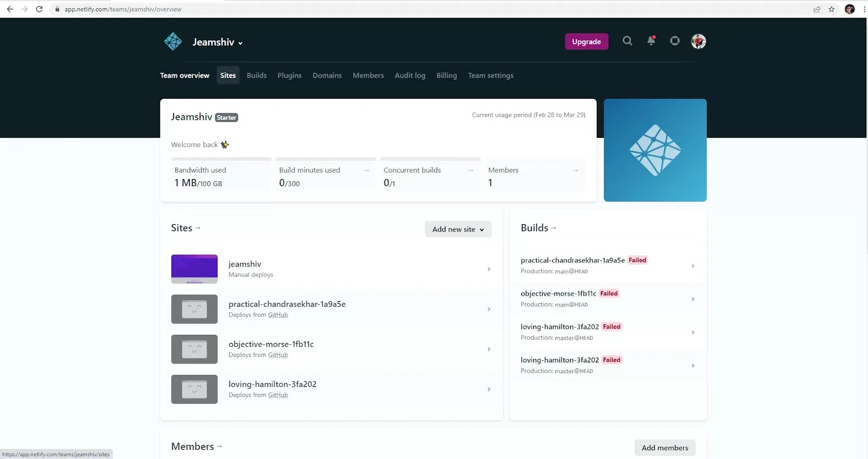Click Concurrent builds usage bar
This screenshot has width=868, height=459.
[431, 159]
